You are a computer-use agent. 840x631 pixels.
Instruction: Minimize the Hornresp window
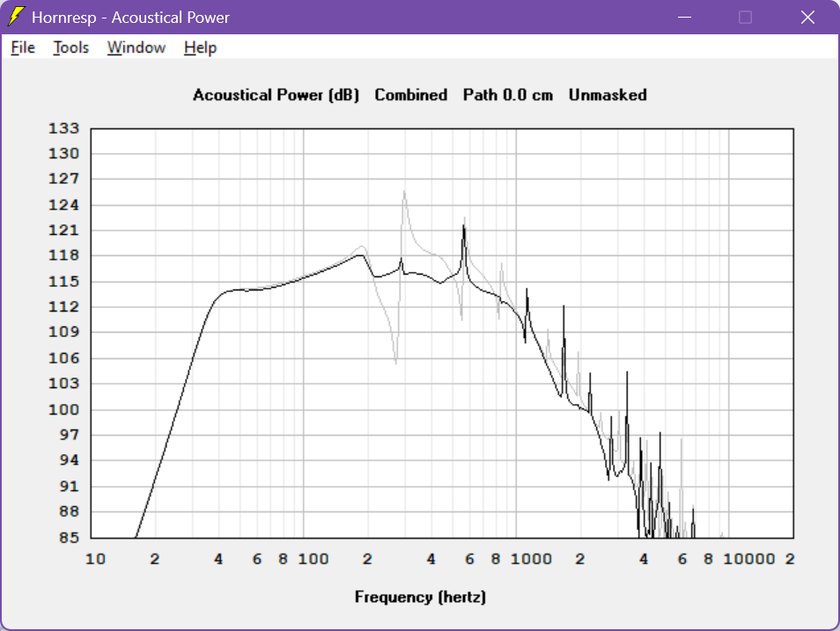684,17
